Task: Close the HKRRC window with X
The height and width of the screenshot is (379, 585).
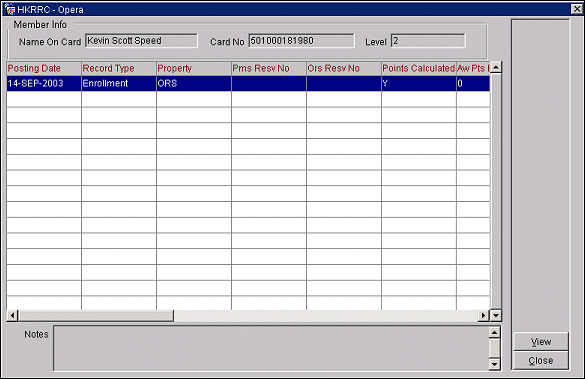Action: (577, 9)
